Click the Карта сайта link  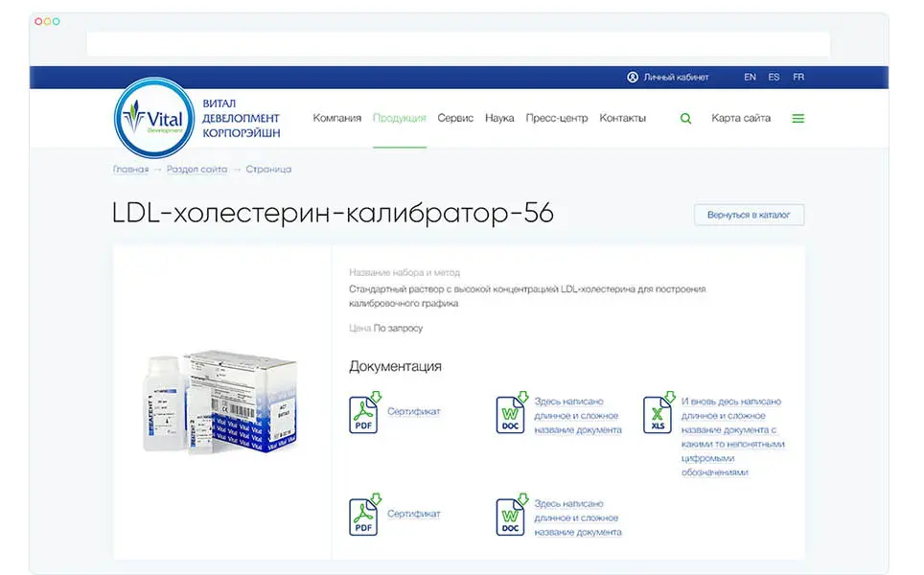tap(740, 119)
